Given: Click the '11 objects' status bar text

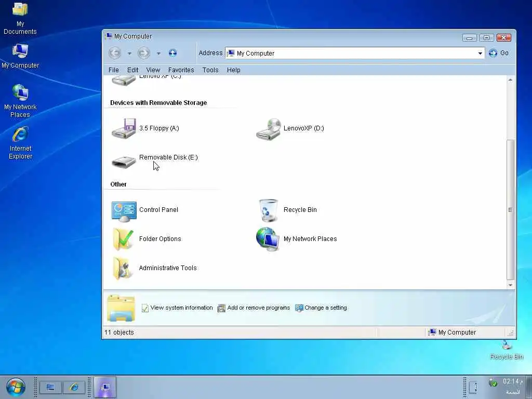Looking at the screenshot, I should pyautogui.click(x=119, y=332).
